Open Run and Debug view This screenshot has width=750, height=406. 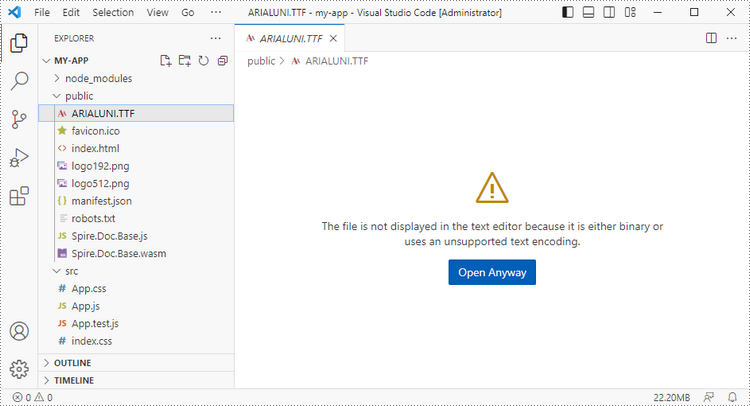coord(19,158)
